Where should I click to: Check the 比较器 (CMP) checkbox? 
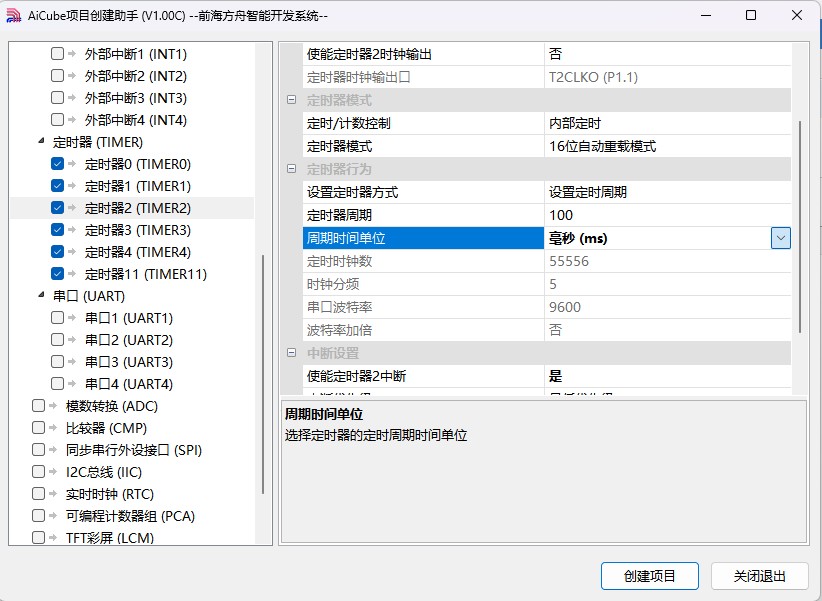click(x=38, y=428)
